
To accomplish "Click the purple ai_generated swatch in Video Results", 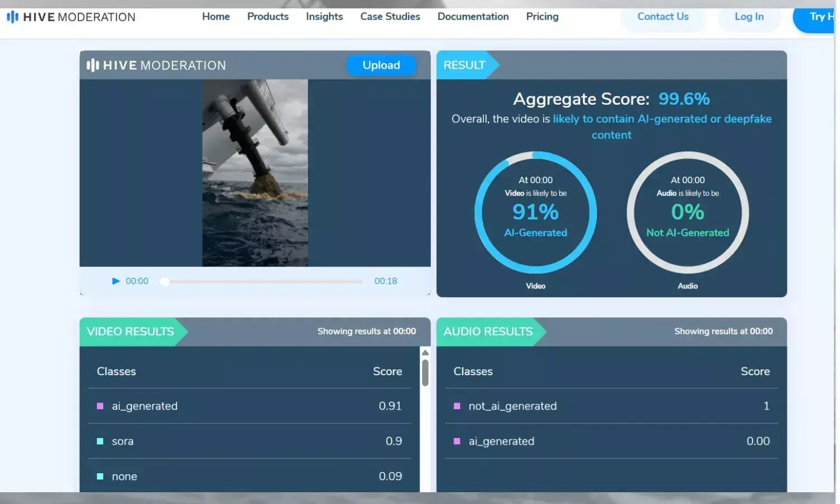I will (x=100, y=406).
